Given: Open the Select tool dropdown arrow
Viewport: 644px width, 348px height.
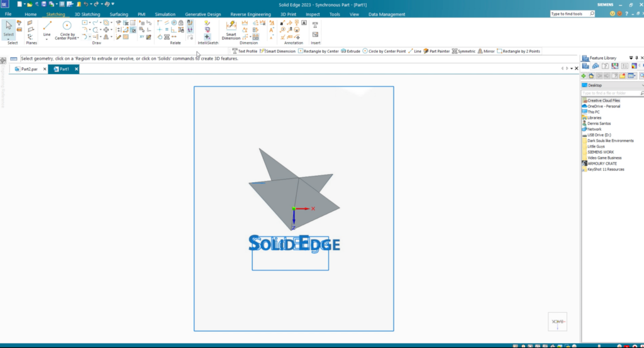Looking at the screenshot, I should 9,40.
